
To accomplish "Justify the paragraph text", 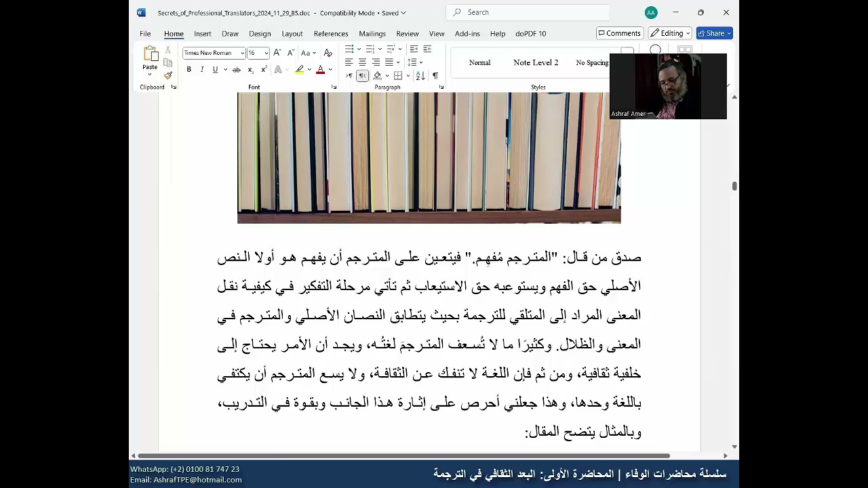I will click(389, 62).
